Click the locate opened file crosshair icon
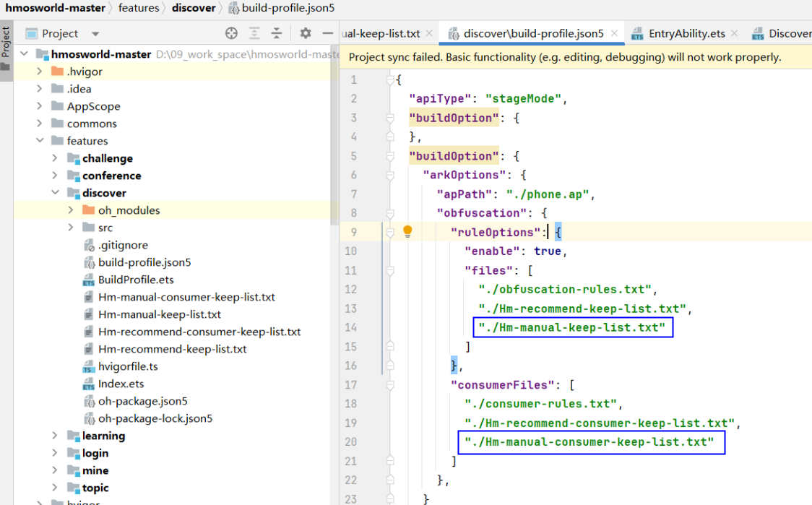 (x=231, y=33)
